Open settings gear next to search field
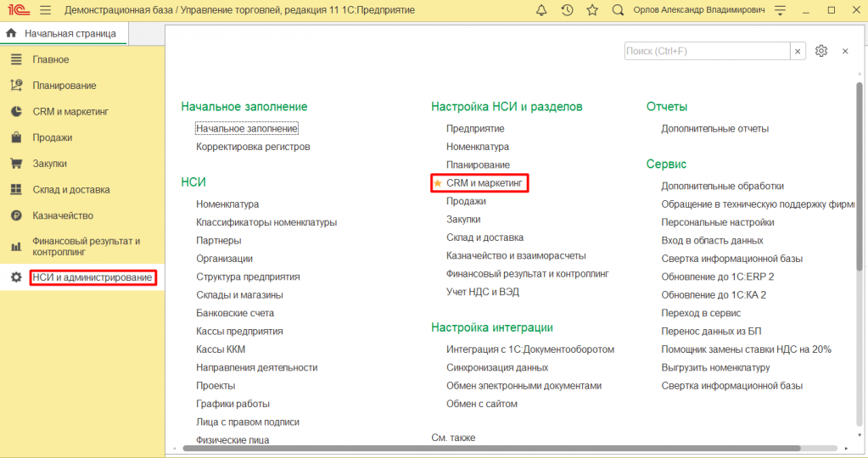Viewport: 868px width, 458px height. 820,51
